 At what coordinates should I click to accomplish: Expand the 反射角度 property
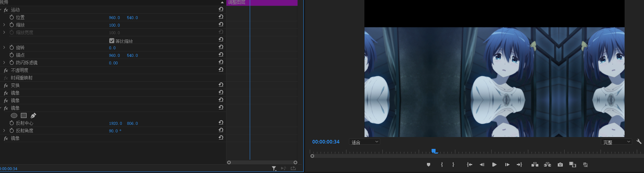click(4, 131)
